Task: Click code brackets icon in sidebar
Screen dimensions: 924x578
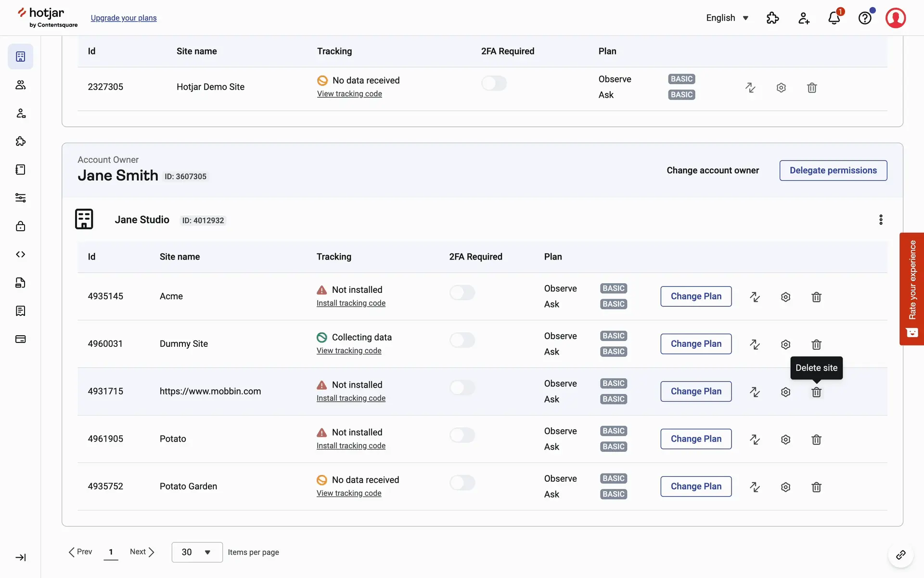Action: pos(20,254)
